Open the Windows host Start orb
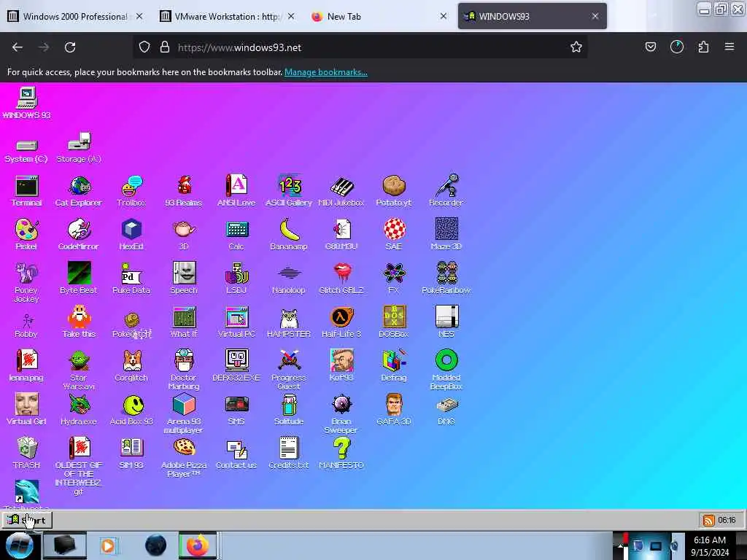This screenshot has width=747, height=560. coord(19,545)
